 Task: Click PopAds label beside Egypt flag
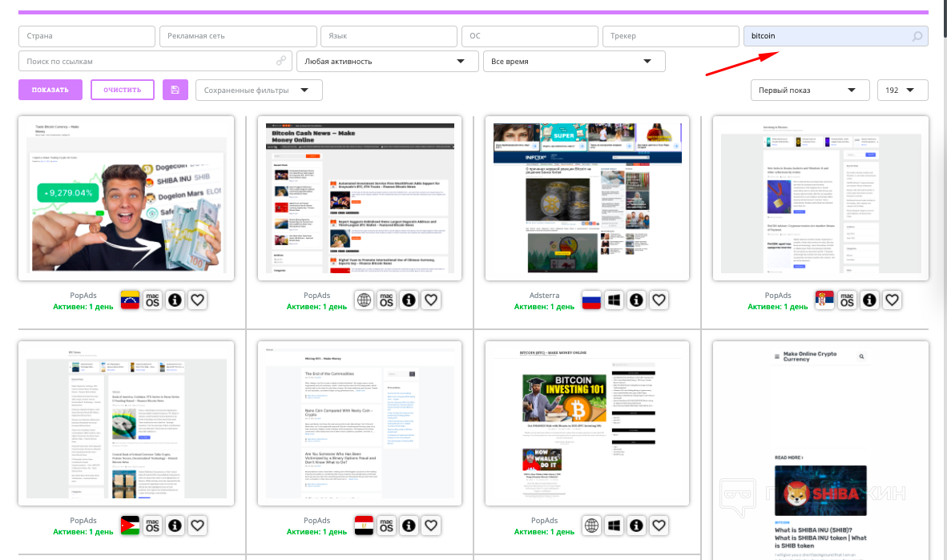coord(317,520)
